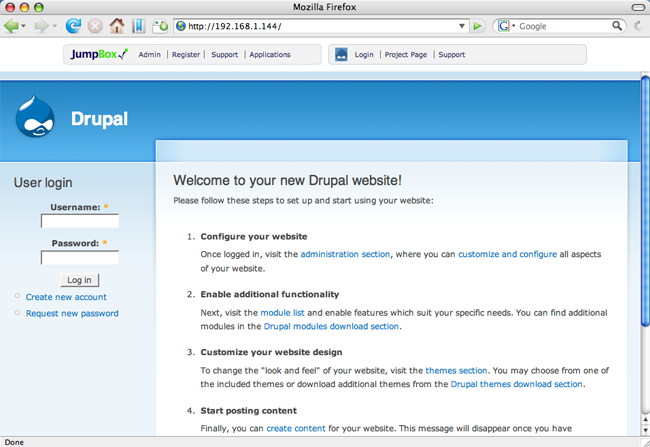The image size is (650, 447).
Task: Open the Back history dropdown arrow
Action: [24, 26]
